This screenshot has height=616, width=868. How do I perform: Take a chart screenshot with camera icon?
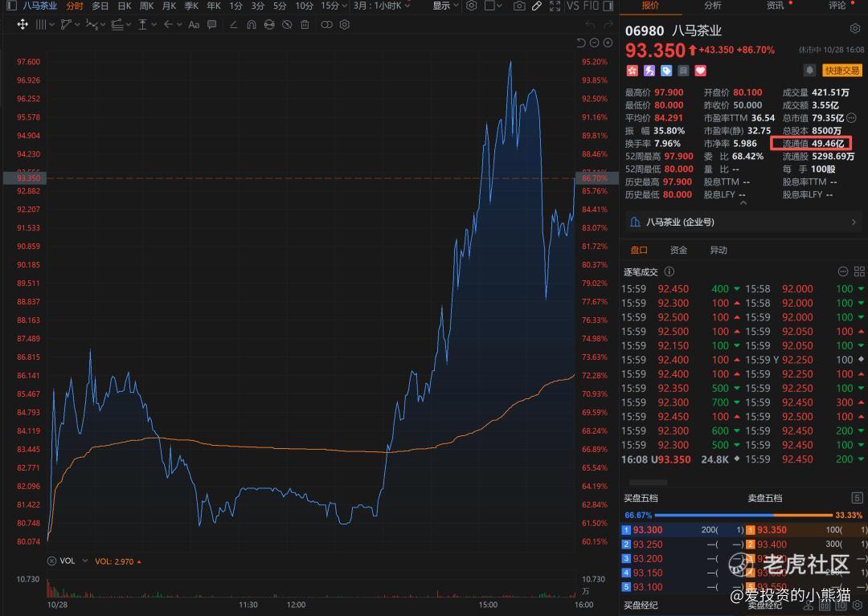pos(519,6)
